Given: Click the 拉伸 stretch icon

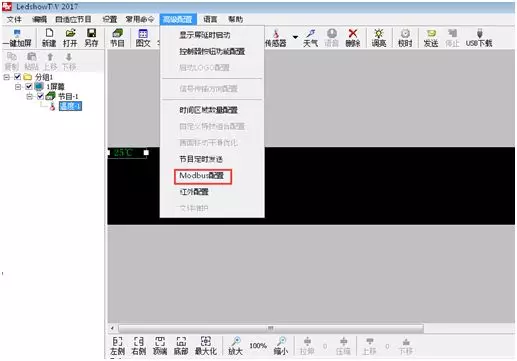Looking at the screenshot, I should 307,346.
